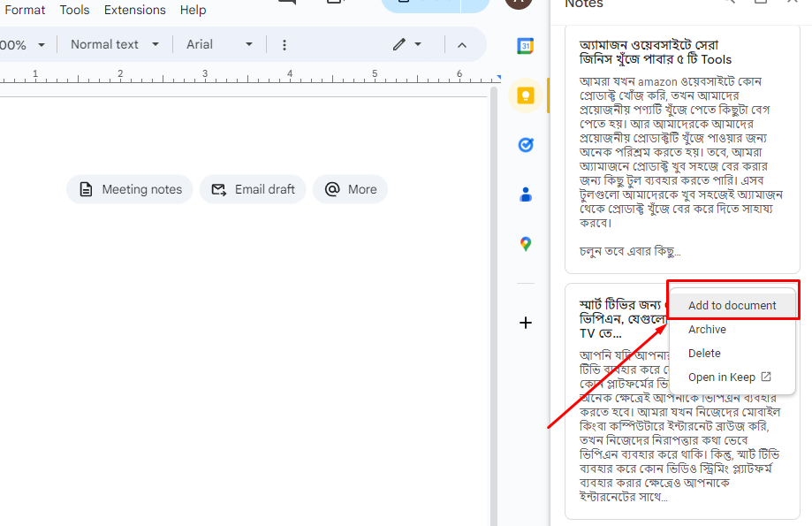Open the Google Maps side panel icon
Screen dimensions: 812x526
(x=525, y=244)
